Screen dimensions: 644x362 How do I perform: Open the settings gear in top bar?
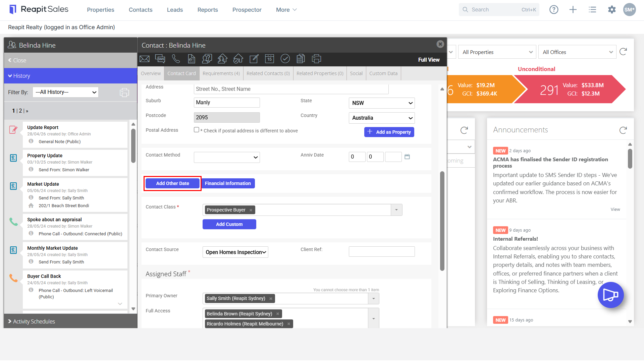[x=612, y=10]
